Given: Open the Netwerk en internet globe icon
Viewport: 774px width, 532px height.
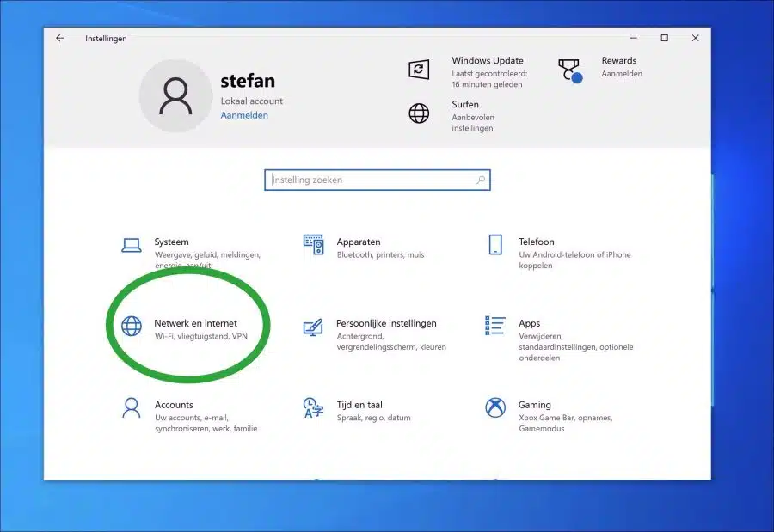Looking at the screenshot, I should pyautogui.click(x=132, y=326).
